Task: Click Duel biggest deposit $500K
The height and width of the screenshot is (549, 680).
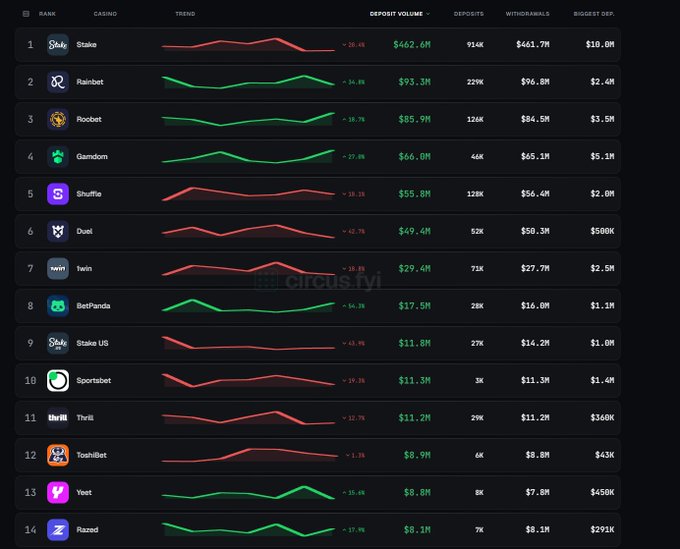Action: coord(602,231)
